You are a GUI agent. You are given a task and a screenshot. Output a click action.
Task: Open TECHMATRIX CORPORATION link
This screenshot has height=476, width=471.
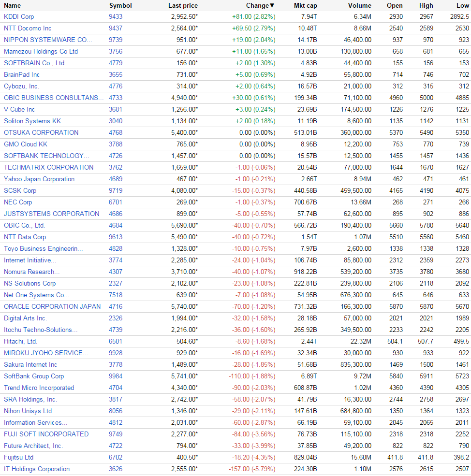pos(49,167)
